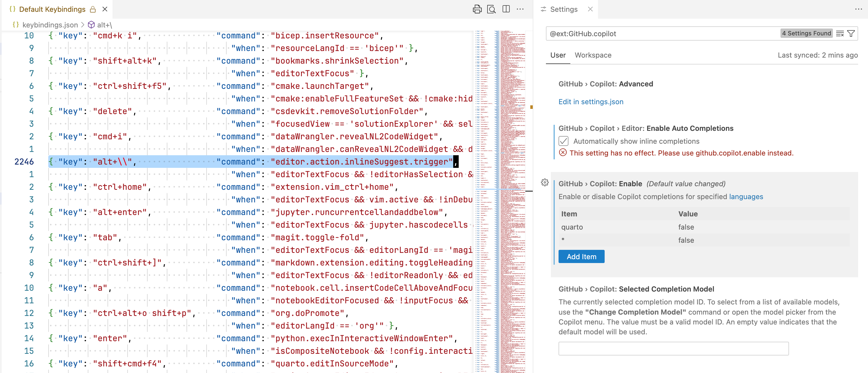Clear the settings search input with its icon
This screenshot has height=373, width=868.
(840, 33)
